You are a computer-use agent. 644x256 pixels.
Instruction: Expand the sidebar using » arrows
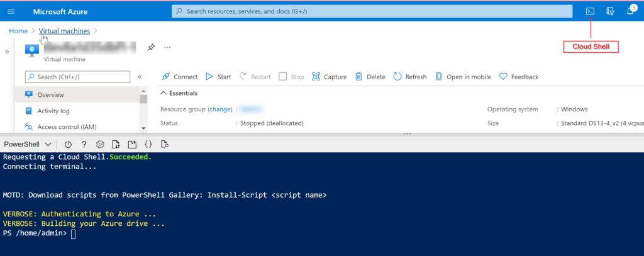(x=7, y=52)
